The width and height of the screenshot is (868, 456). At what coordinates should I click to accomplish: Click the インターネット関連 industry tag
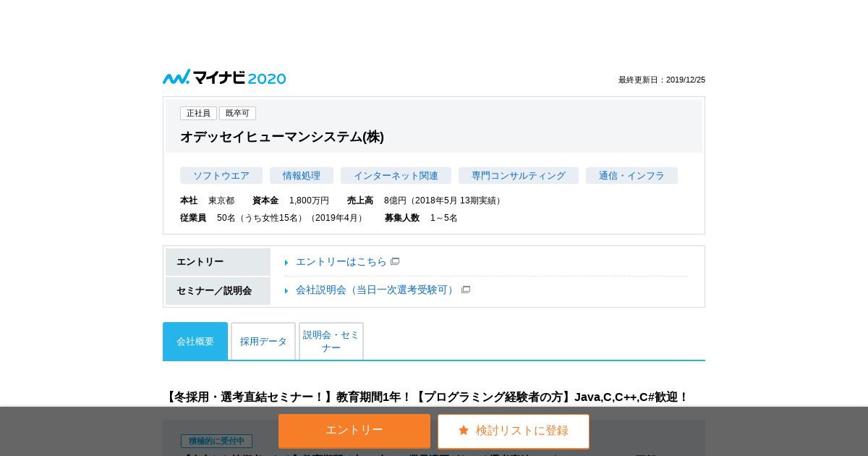click(x=396, y=175)
